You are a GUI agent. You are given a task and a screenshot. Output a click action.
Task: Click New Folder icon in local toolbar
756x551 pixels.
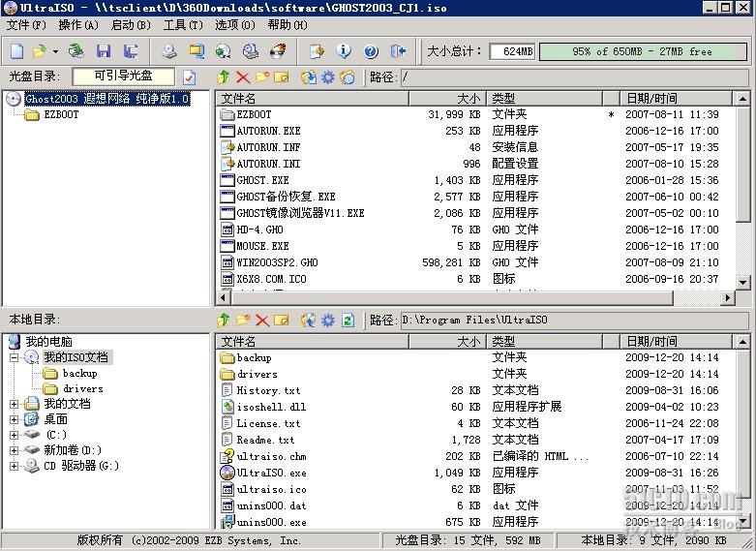coord(243,320)
